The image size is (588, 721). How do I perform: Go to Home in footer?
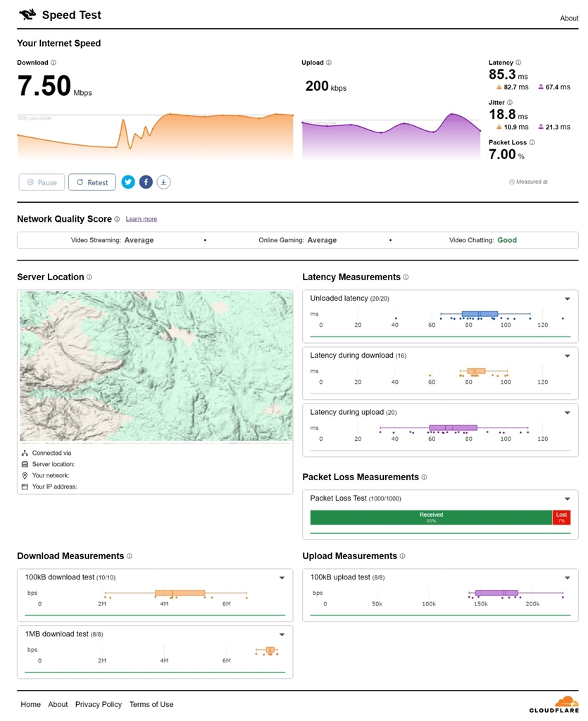pos(30,704)
